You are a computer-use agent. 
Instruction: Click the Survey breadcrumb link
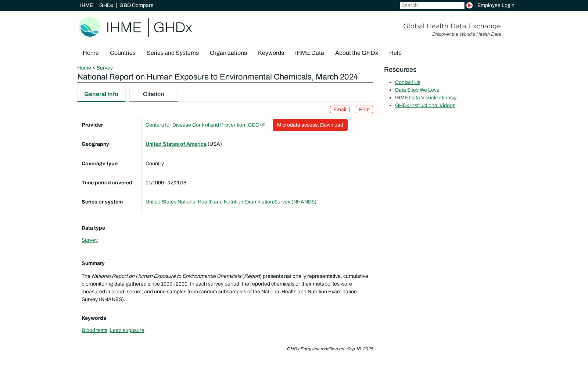coord(105,68)
